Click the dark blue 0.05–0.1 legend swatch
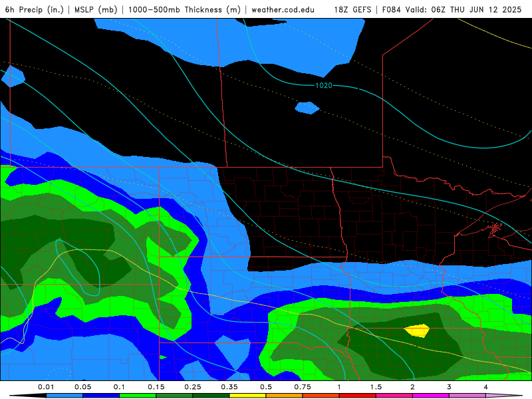 (x=101, y=396)
